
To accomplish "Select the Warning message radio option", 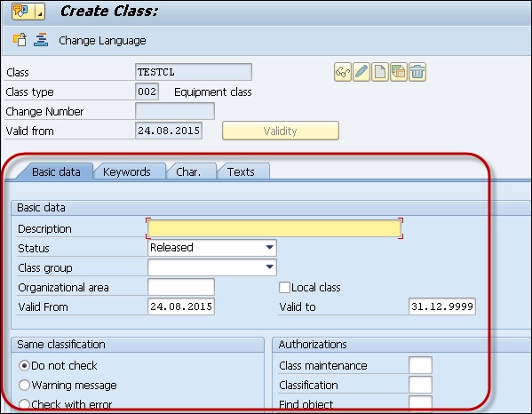I will 24,386.
